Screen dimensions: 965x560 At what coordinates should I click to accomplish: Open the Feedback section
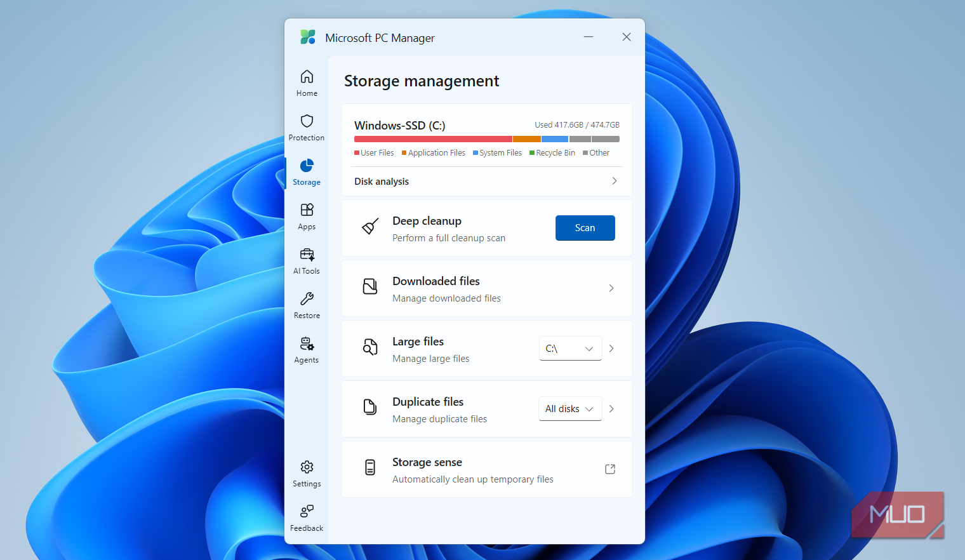307,518
